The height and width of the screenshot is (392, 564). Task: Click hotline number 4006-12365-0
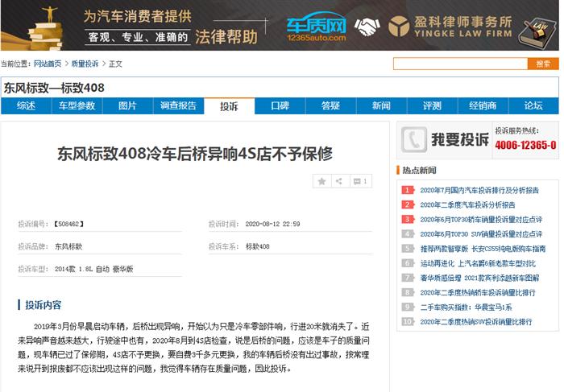pyautogui.click(x=525, y=145)
